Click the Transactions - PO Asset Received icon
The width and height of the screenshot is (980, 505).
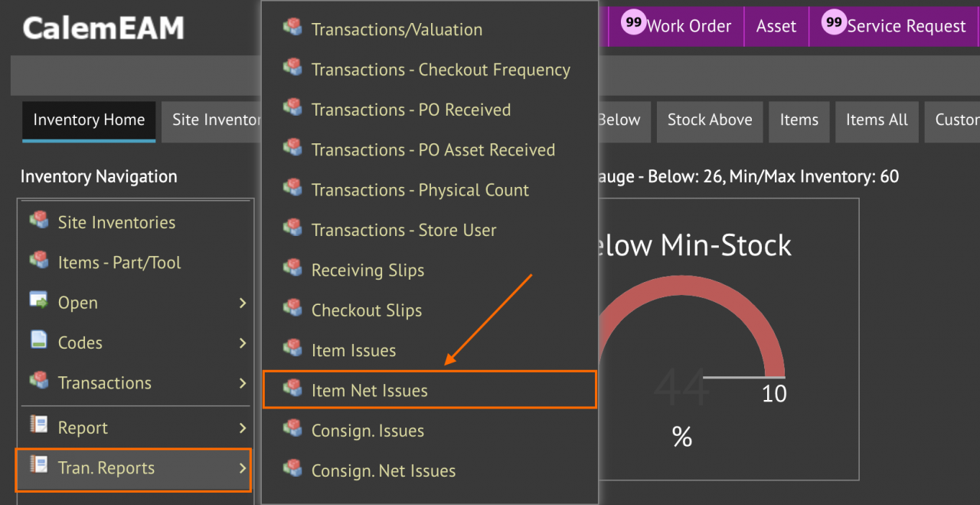(x=292, y=148)
